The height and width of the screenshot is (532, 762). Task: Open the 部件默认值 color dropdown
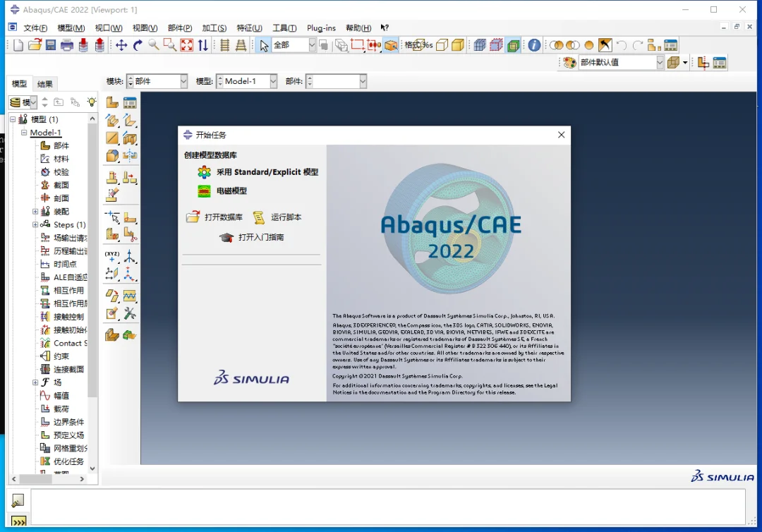[621, 62]
